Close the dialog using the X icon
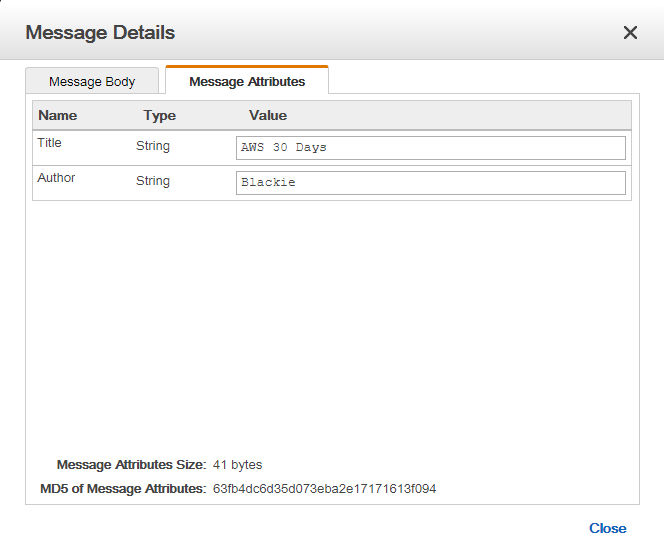The image size is (664, 559). (630, 33)
